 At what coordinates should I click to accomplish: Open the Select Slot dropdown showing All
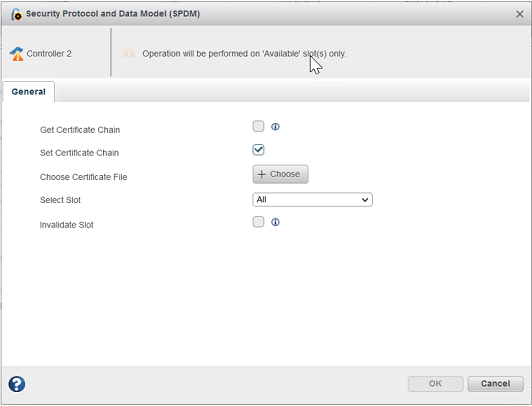pos(312,200)
